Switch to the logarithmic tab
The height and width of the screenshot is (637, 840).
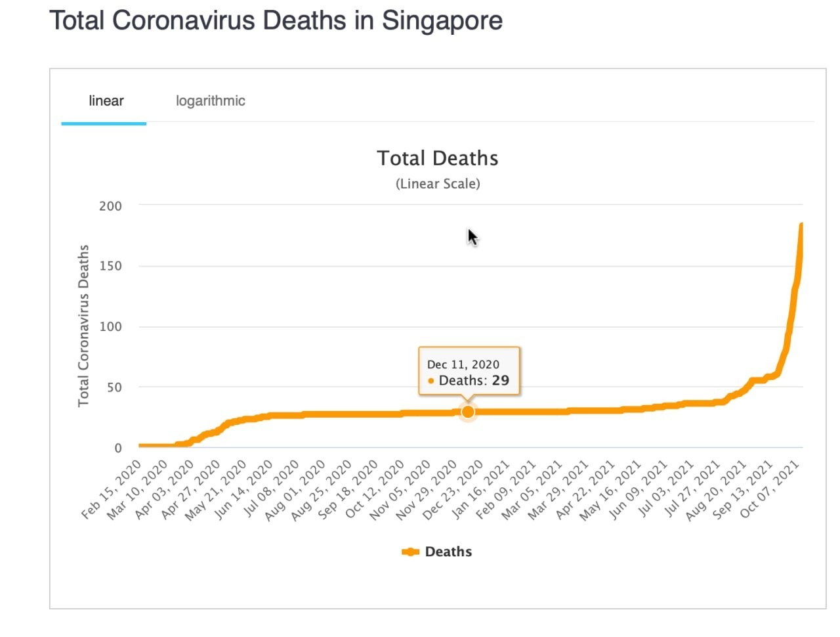pos(210,101)
